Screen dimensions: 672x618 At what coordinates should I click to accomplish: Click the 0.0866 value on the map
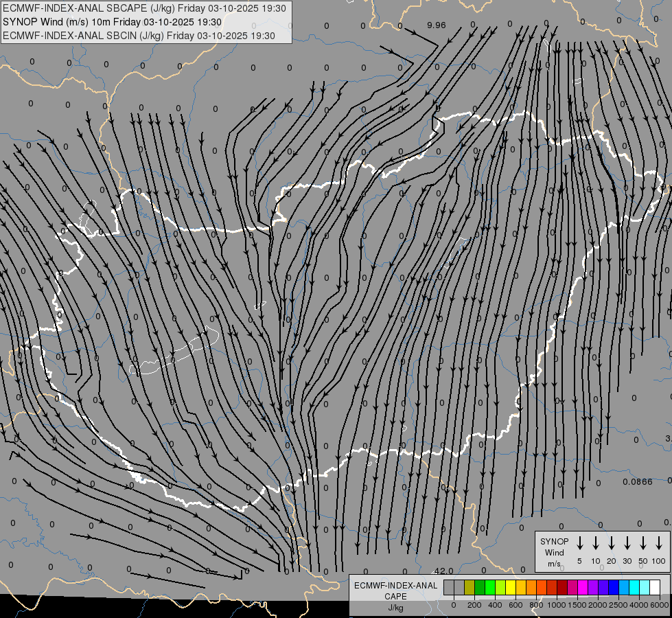638,482
